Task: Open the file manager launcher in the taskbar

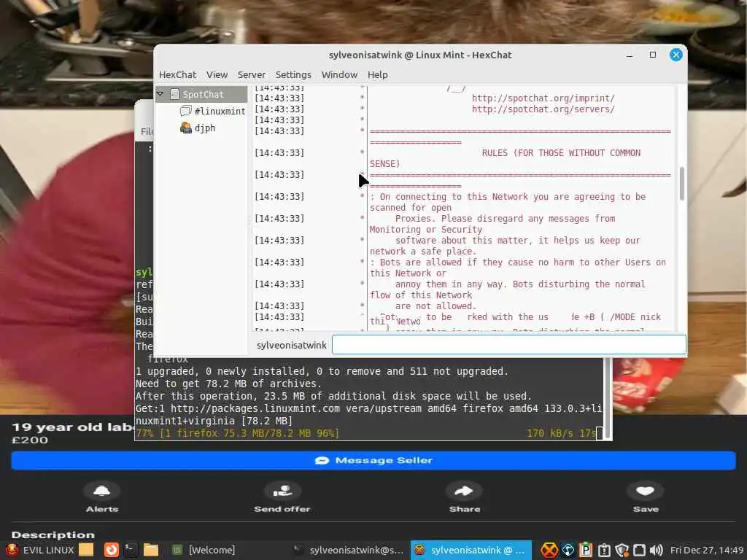Action: pyautogui.click(x=151, y=550)
